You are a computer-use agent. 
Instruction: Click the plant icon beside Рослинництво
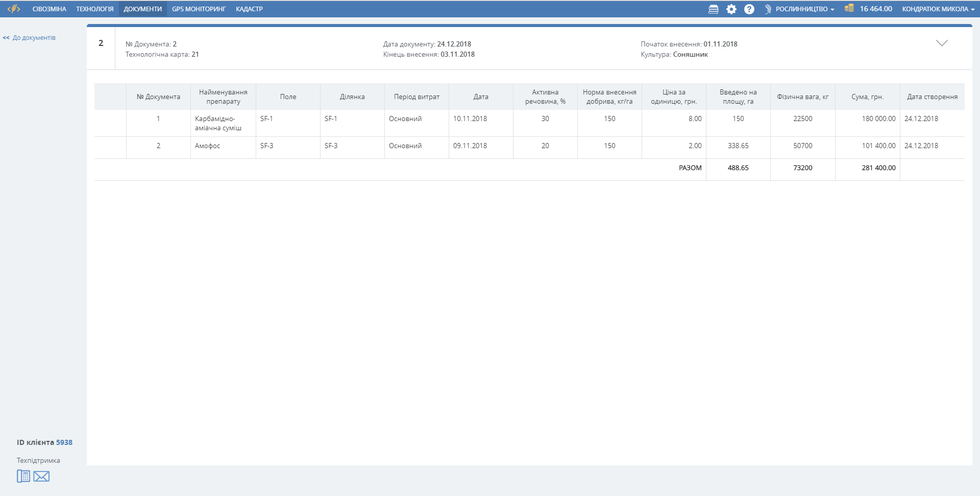pos(768,9)
